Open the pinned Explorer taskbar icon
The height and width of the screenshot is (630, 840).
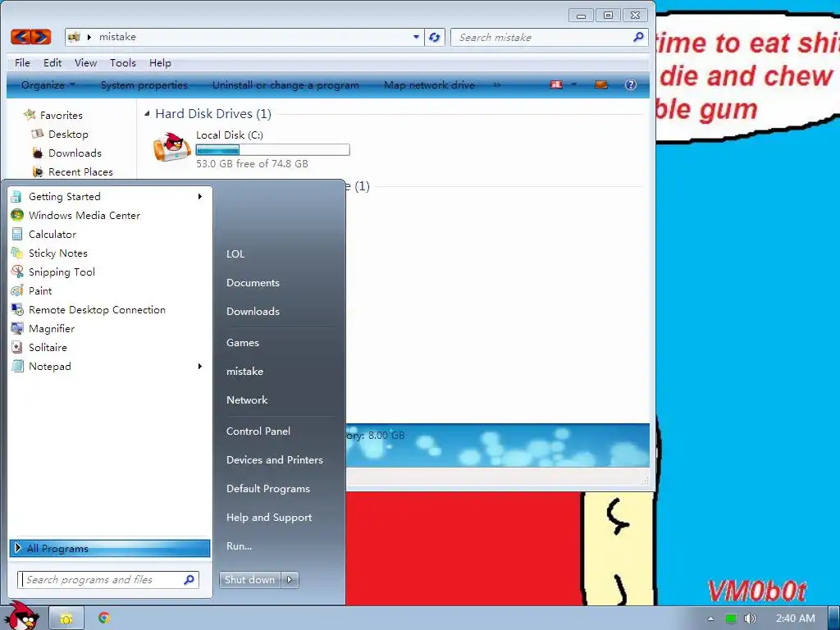[66, 619]
